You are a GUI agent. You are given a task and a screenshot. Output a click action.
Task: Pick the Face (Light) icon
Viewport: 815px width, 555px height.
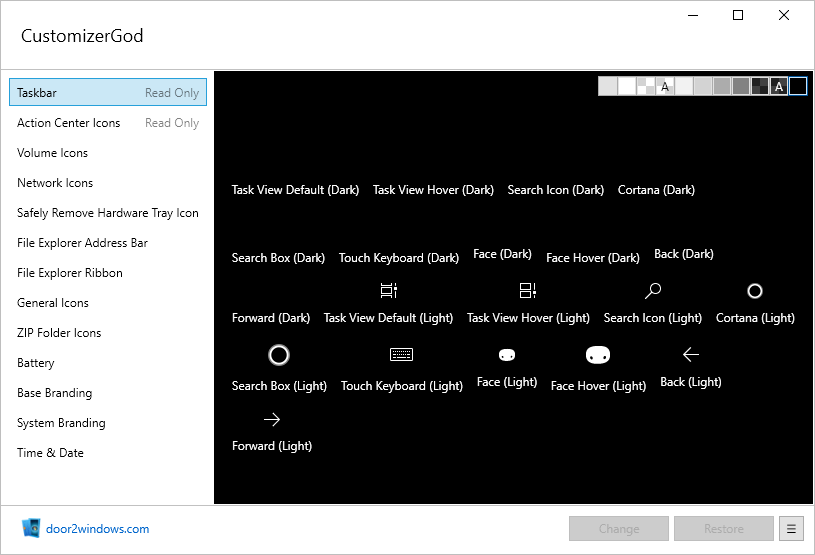point(507,355)
